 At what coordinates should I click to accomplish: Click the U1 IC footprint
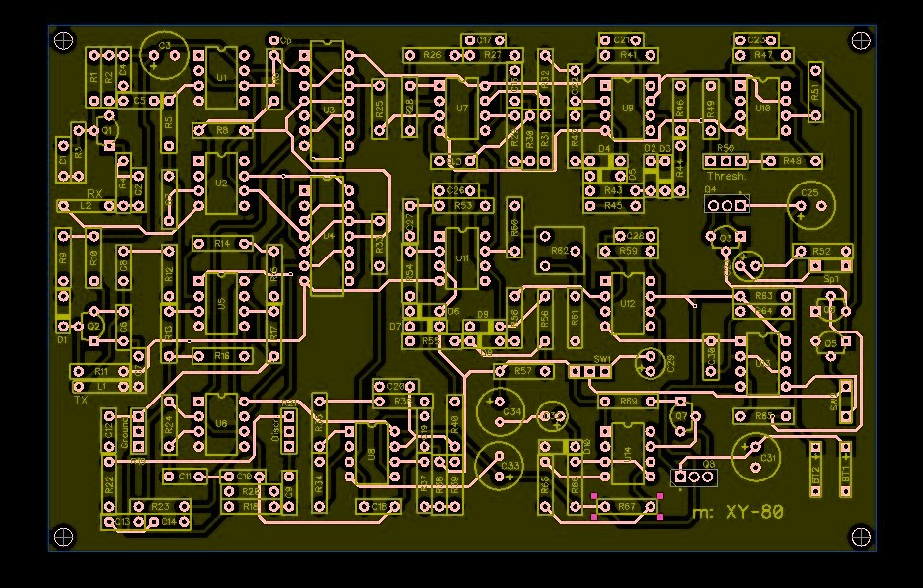[221, 77]
